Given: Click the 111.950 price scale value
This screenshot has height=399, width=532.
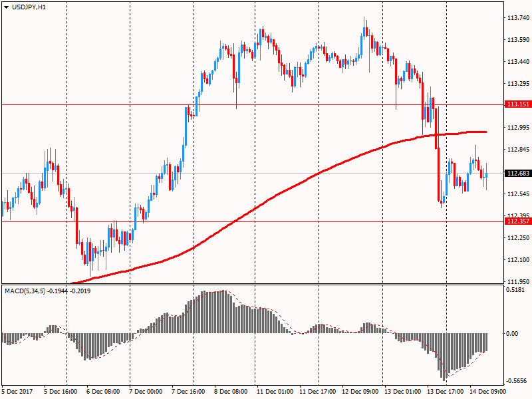Looking at the screenshot, I should 518,281.
